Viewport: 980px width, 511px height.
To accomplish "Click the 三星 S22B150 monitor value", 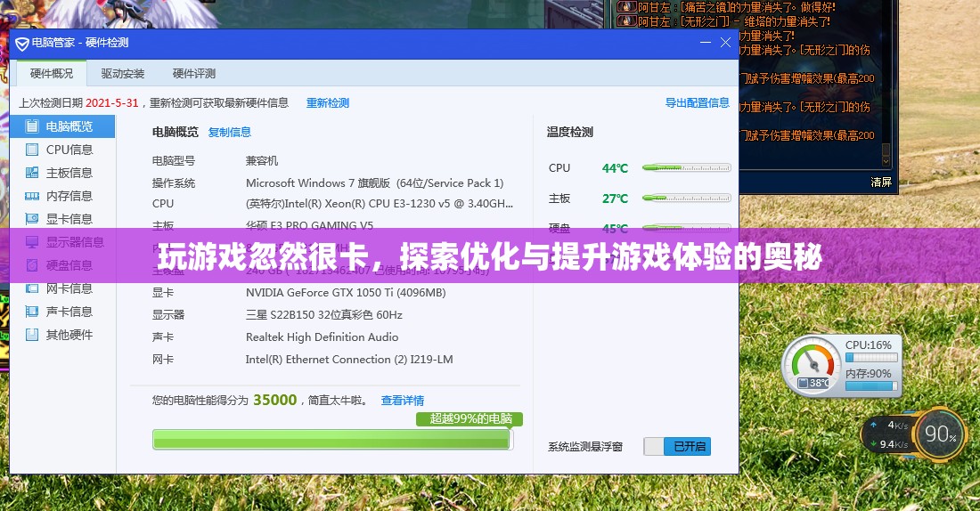I will tap(323, 315).
